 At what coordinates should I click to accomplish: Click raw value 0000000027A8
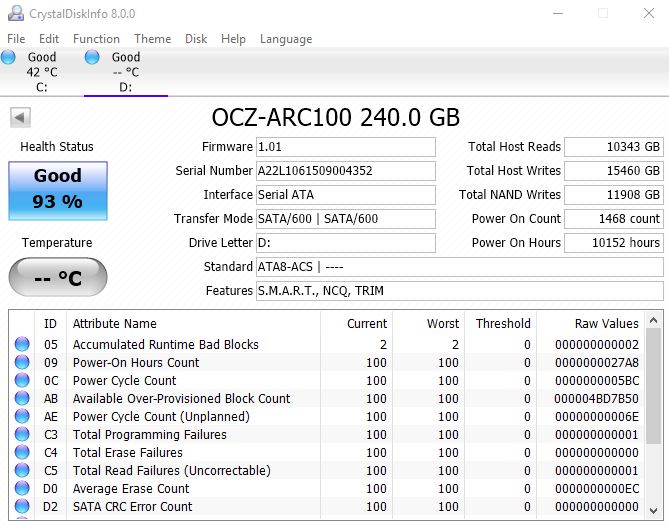pos(597,362)
